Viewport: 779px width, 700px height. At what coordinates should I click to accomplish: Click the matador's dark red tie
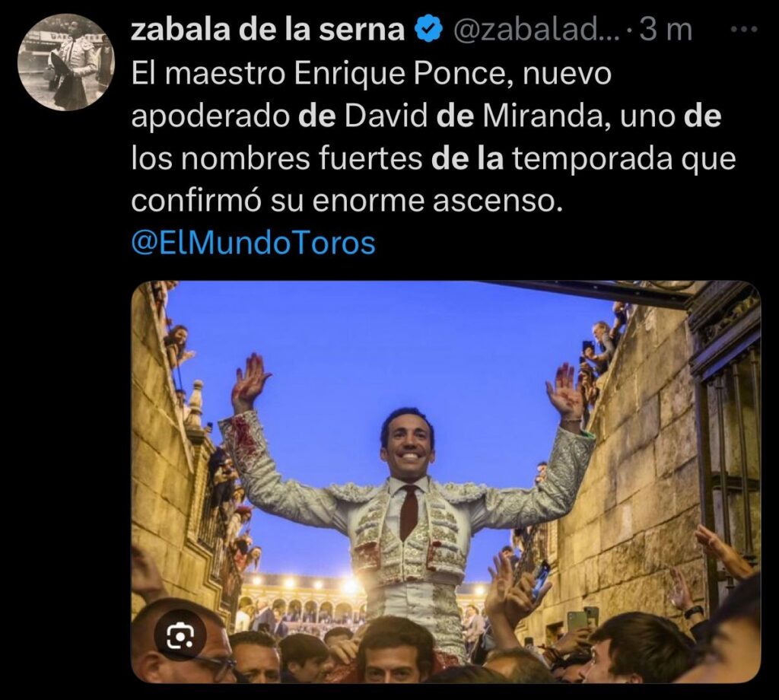[x=409, y=512]
